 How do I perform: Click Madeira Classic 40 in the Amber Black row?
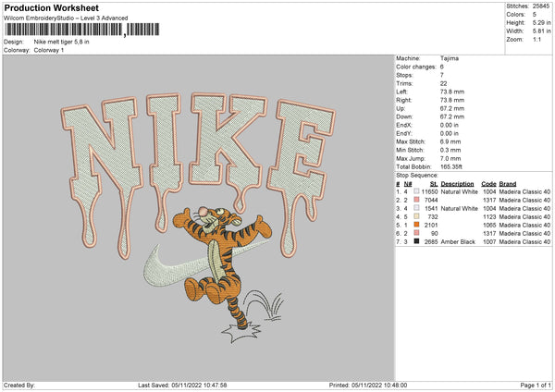pyautogui.click(x=524, y=242)
